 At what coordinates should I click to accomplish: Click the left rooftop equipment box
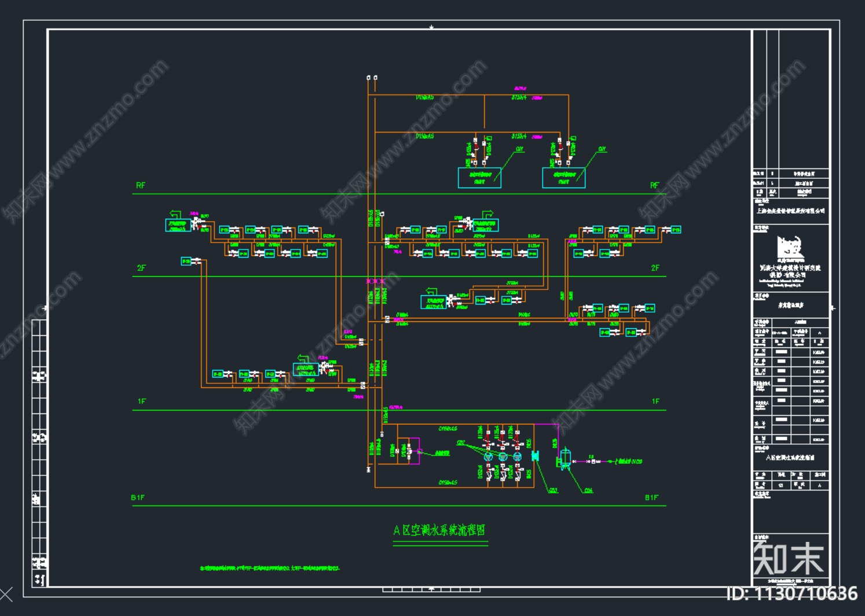[x=479, y=178]
